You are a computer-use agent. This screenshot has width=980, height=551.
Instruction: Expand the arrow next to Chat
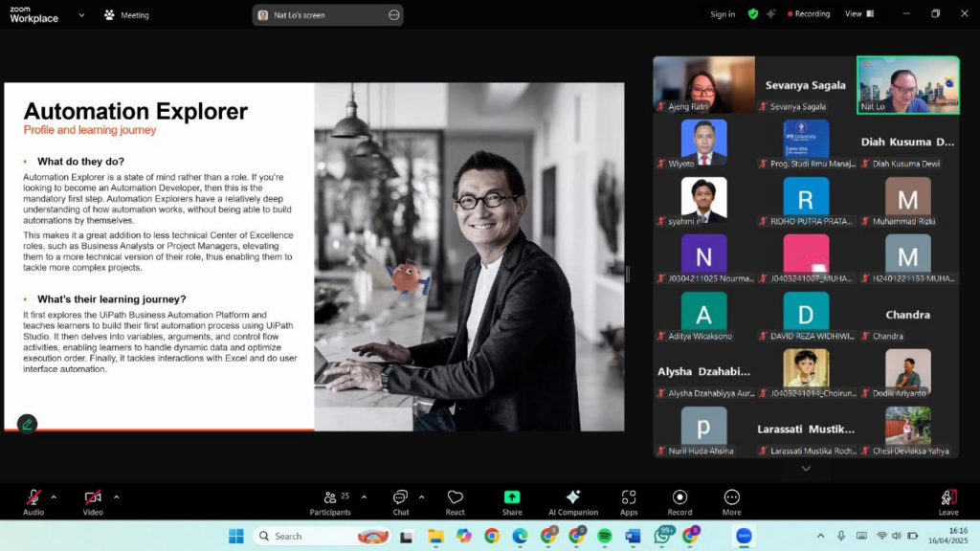421,497
